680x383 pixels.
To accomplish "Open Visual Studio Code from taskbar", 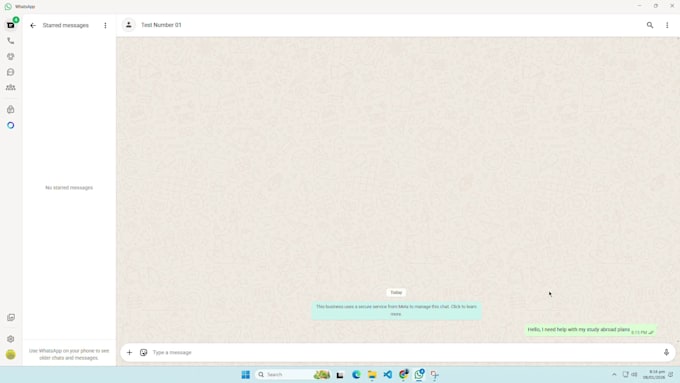I will pyautogui.click(x=388, y=374).
